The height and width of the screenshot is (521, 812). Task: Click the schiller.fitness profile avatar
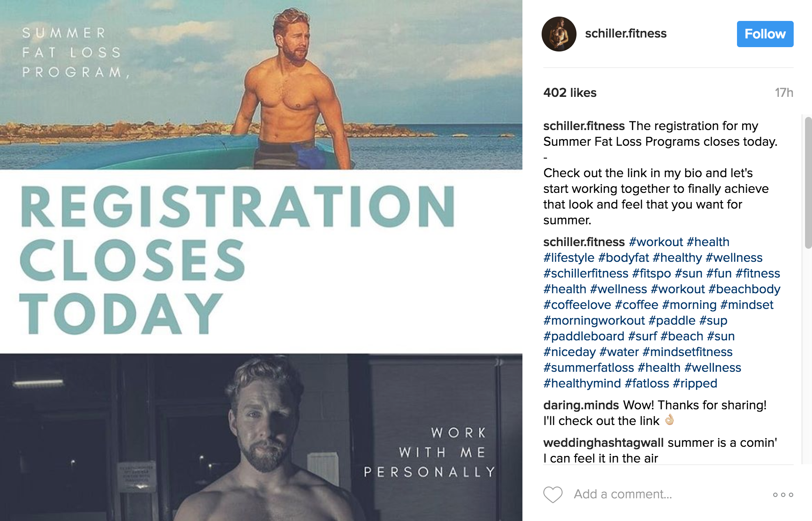click(x=559, y=34)
